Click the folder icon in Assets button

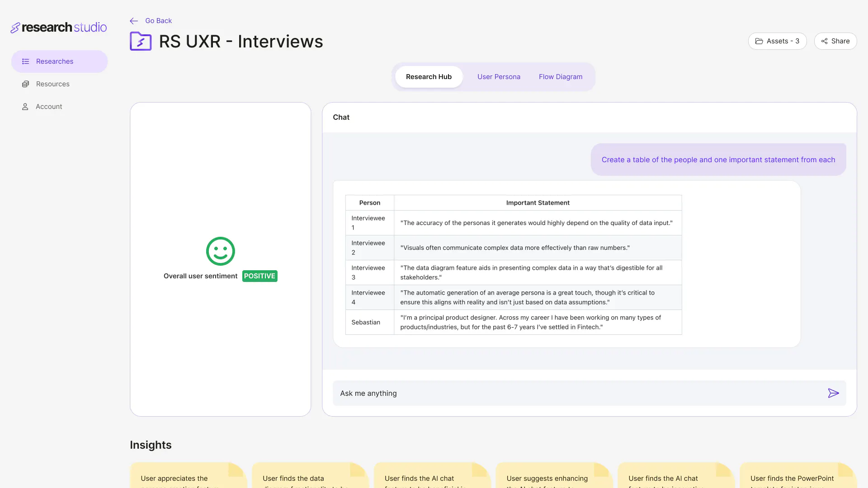click(759, 41)
